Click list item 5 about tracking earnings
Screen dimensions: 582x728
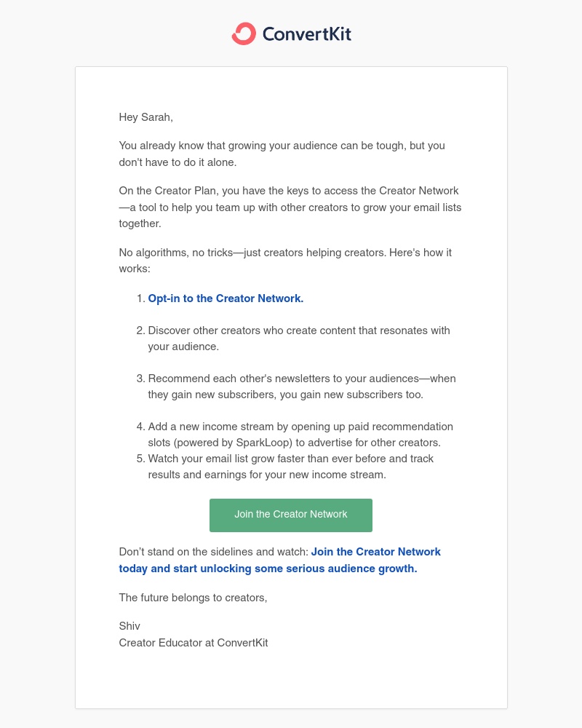291,467
